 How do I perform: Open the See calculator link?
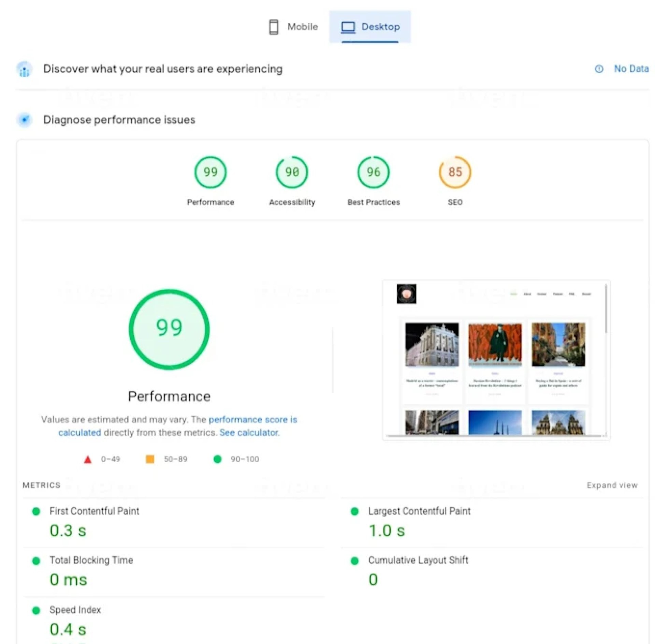[x=249, y=433]
